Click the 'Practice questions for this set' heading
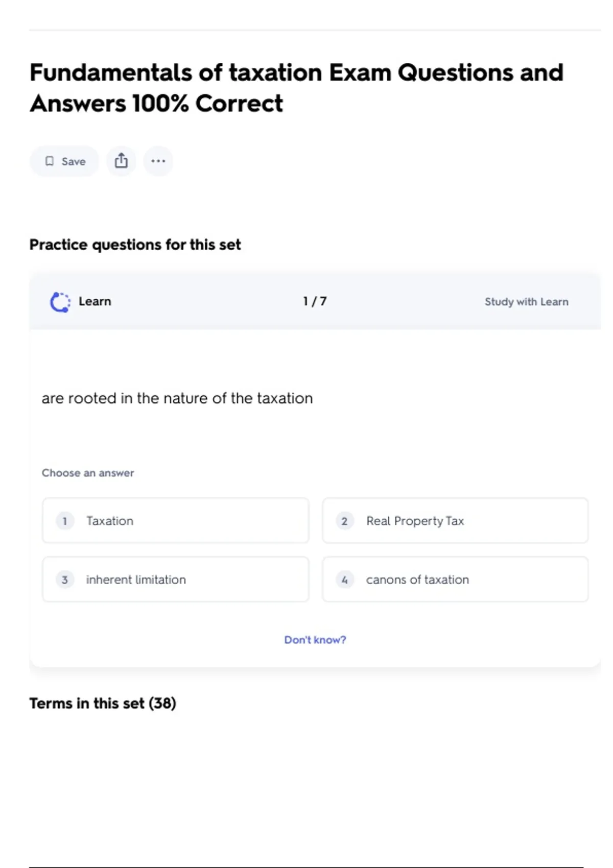This screenshot has width=613, height=868. [x=135, y=245]
